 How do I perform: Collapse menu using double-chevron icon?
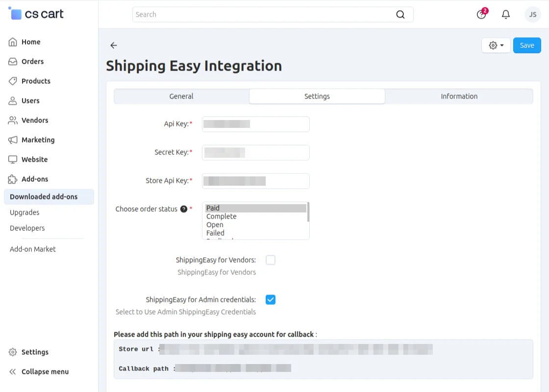(13, 372)
